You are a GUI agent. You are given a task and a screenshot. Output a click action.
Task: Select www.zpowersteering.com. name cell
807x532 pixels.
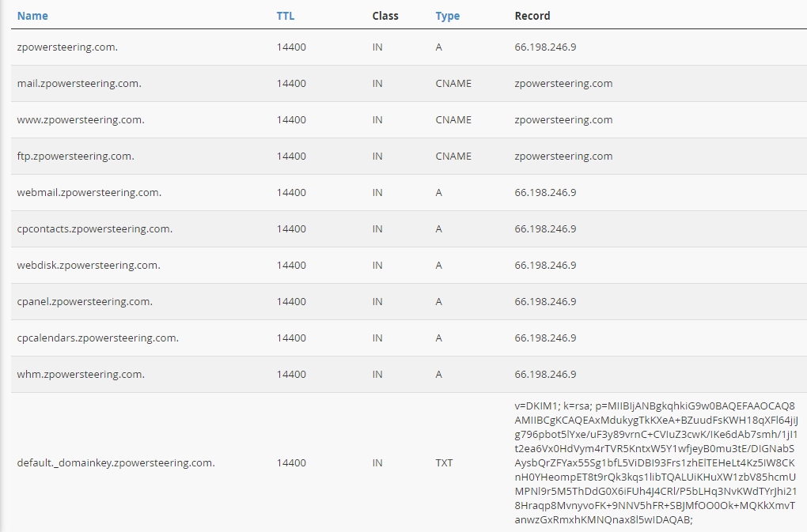pyautogui.click(x=81, y=120)
